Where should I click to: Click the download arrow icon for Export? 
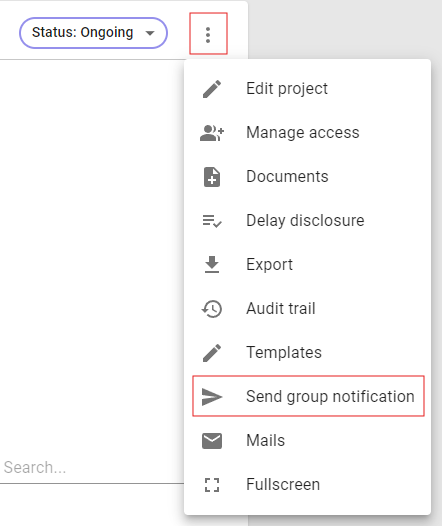click(x=212, y=265)
